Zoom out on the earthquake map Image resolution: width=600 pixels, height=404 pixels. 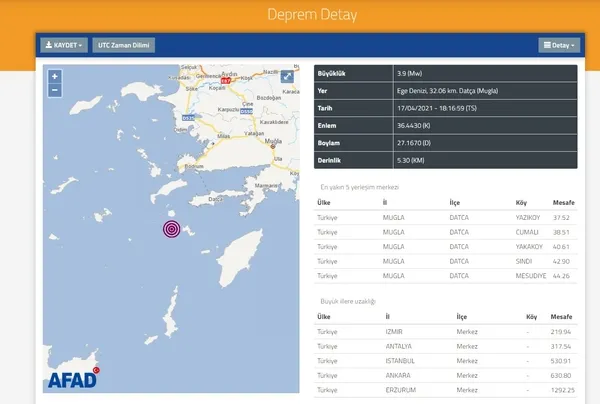click(x=54, y=89)
